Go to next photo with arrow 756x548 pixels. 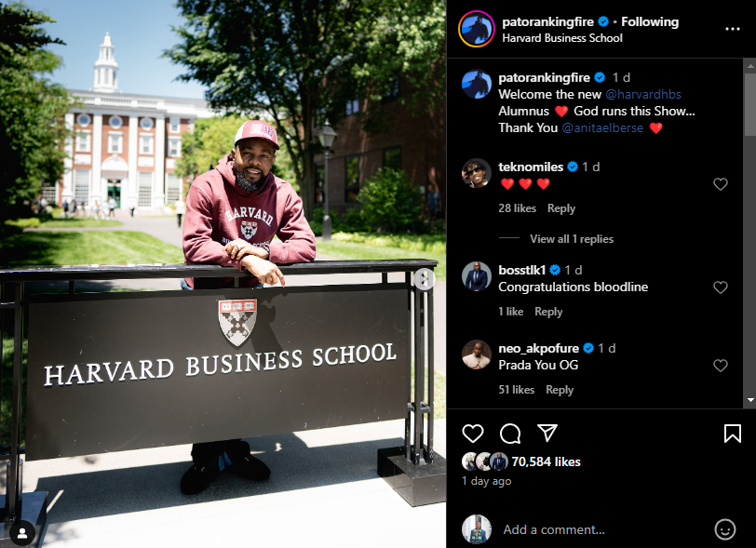pyautogui.click(x=425, y=279)
